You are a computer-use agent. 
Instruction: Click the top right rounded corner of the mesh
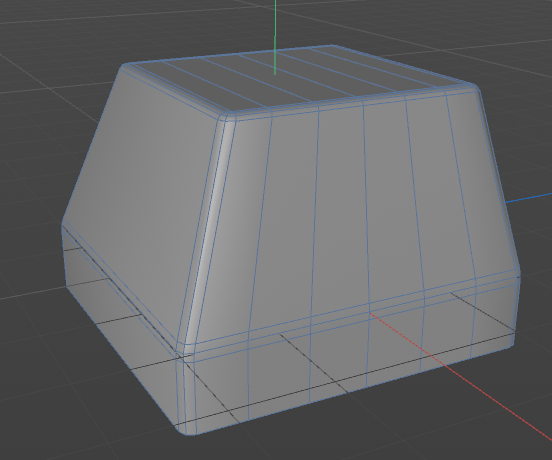coord(476,89)
